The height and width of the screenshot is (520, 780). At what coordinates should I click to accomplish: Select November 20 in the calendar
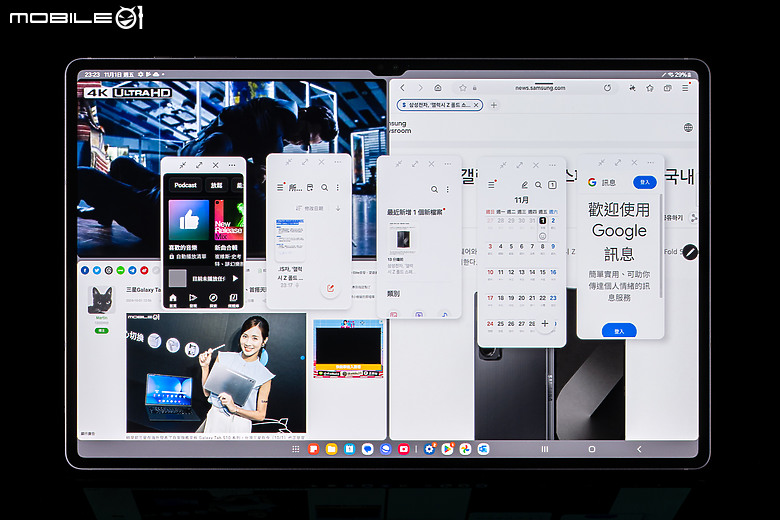521,298
